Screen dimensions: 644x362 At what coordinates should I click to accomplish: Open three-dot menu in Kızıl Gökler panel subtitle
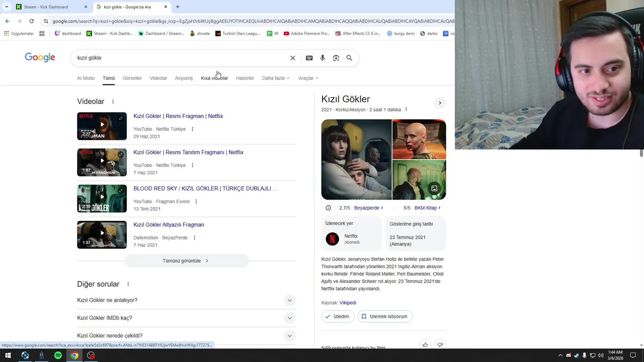tap(406, 110)
